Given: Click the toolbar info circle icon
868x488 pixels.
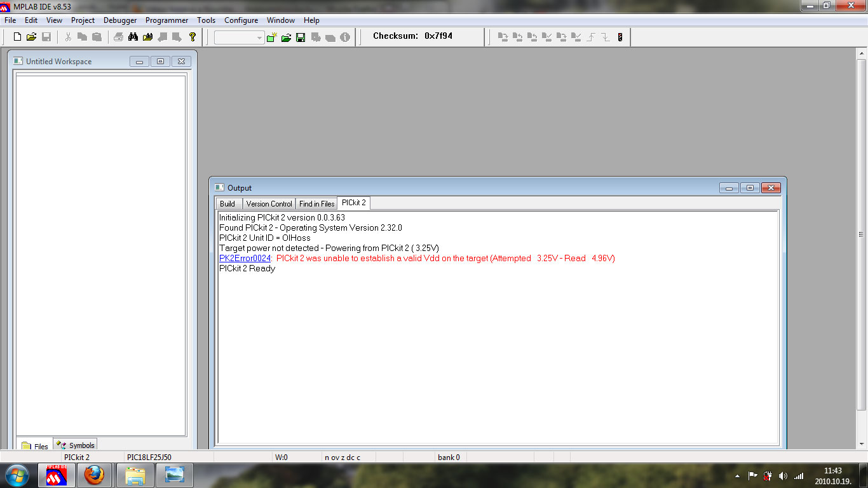Looking at the screenshot, I should pos(345,37).
